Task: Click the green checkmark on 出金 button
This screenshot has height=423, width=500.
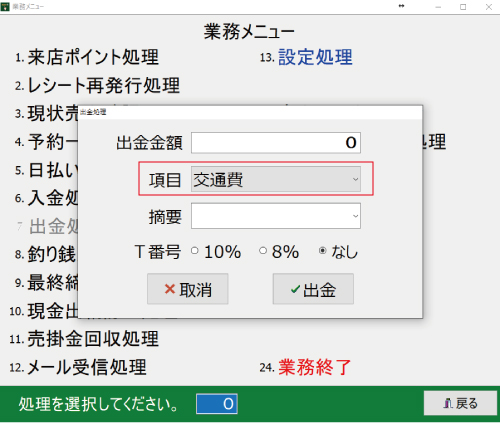Action: pos(295,289)
